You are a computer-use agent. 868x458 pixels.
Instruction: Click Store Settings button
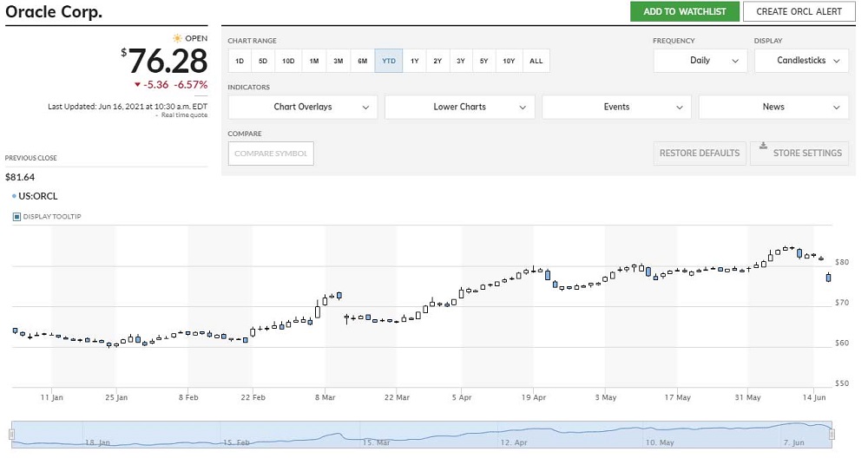point(799,154)
